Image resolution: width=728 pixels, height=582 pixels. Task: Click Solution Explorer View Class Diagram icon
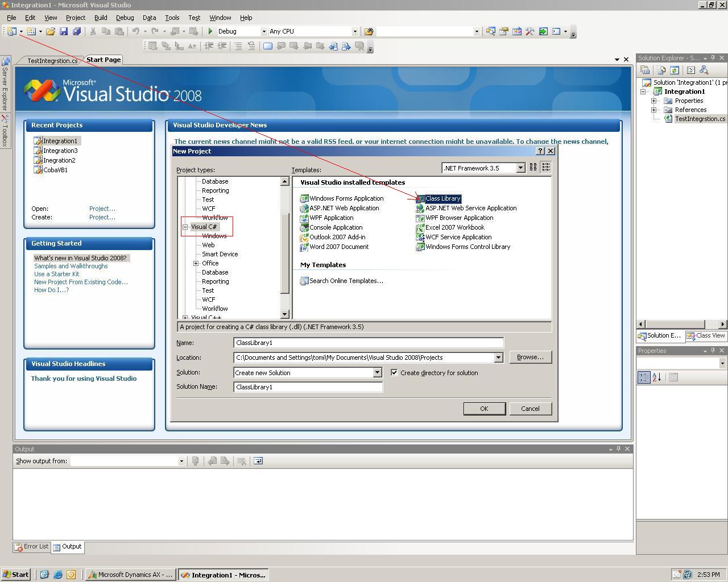pos(704,70)
